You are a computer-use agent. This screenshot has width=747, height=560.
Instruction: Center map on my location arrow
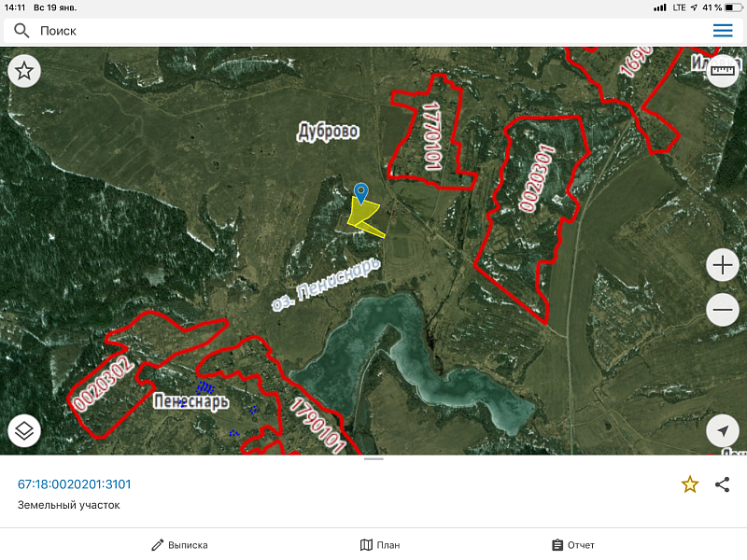coord(723,431)
